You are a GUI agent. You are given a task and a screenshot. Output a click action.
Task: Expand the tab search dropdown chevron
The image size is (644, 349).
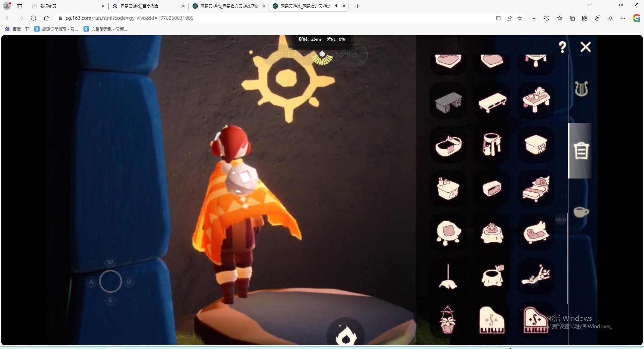(590, 5)
